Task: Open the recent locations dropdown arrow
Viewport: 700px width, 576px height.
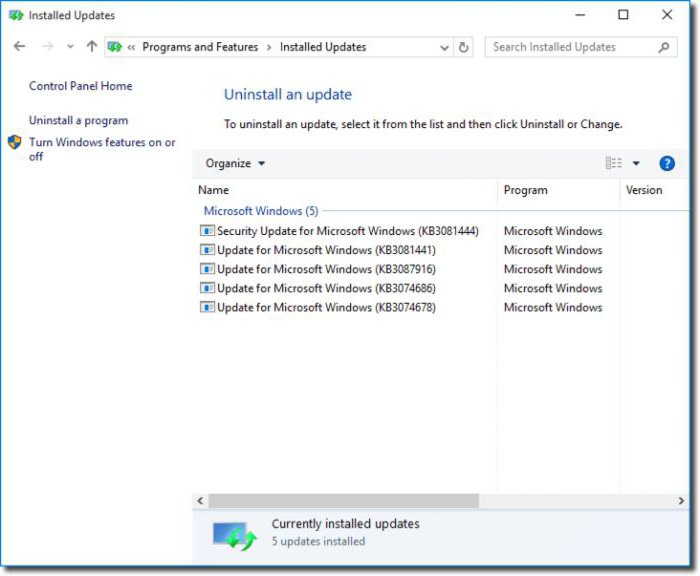Action: coord(70,46)
